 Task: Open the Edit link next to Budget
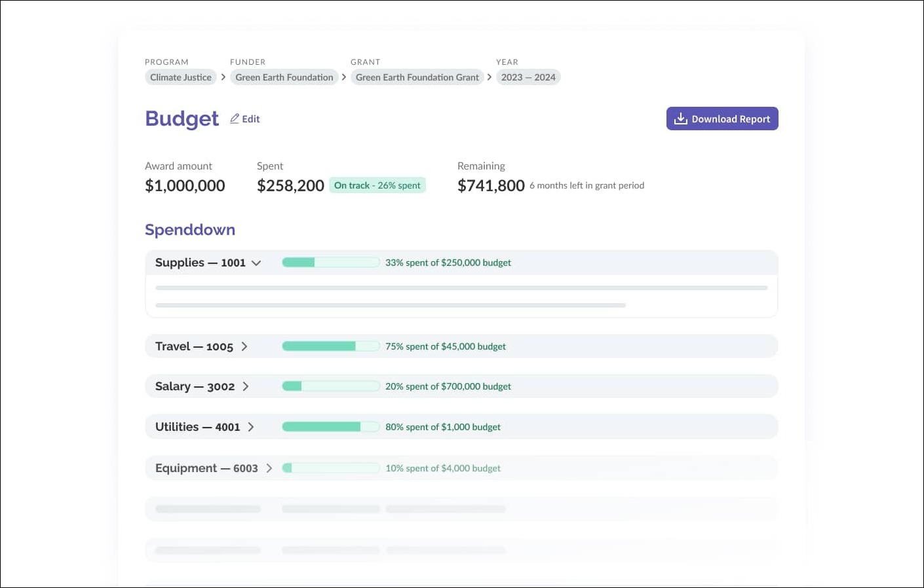pyautogui.click(x=250, y=119)
